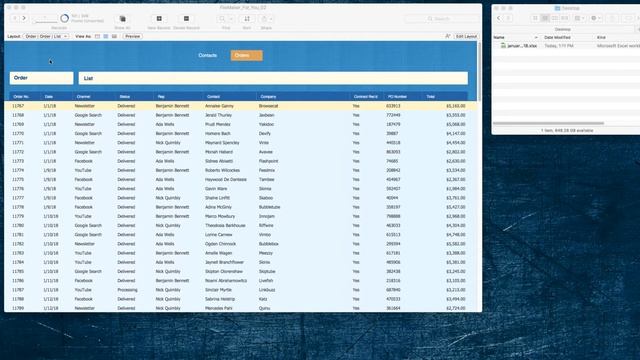Sort Finder by Date Modified column
Image resolution: width=640 pixels, height=360 pixels.
point(557,38)
